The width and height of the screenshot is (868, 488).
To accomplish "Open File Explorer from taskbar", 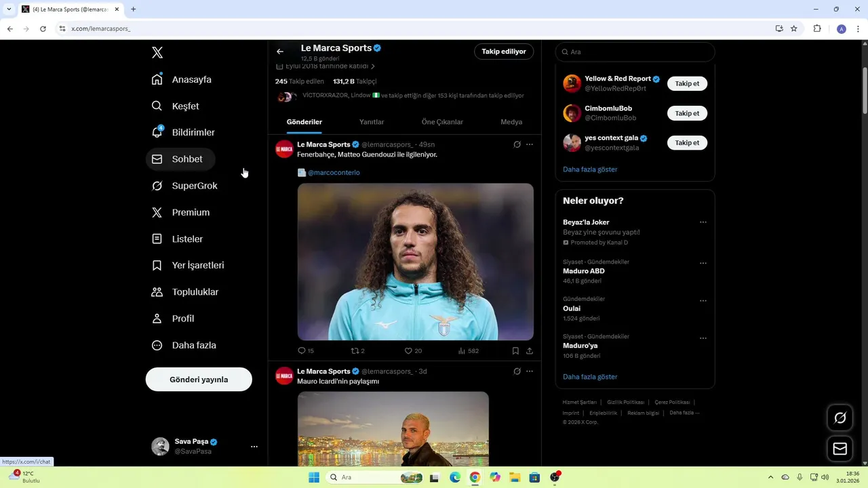I will pyautogui.click(x=515, y=477).
